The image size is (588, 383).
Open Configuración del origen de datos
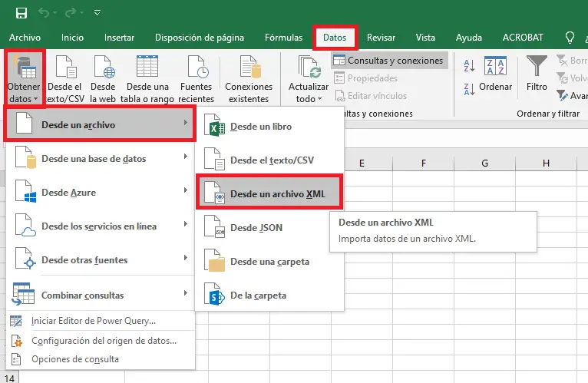[x=101, y=341]
